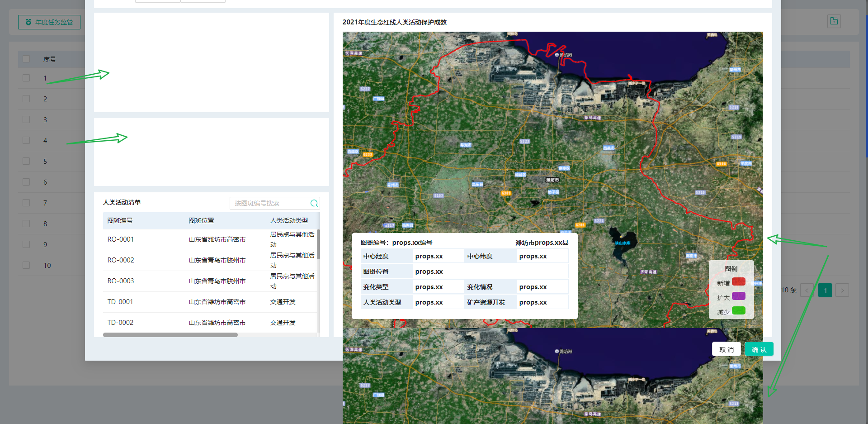Click the 变化情况 label in the popup
868x424 pixels.
[480, 287]
